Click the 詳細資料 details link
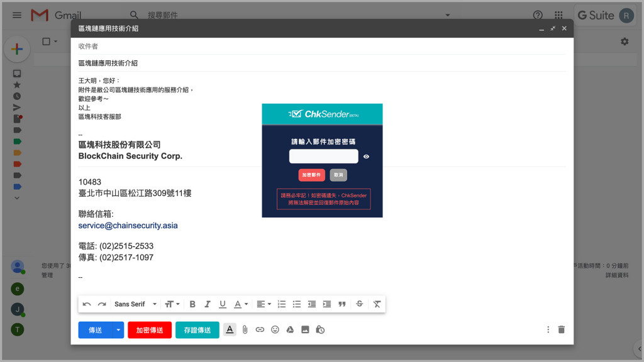The height and width of the screenshot is (362, 644). [x=617, y=275]
